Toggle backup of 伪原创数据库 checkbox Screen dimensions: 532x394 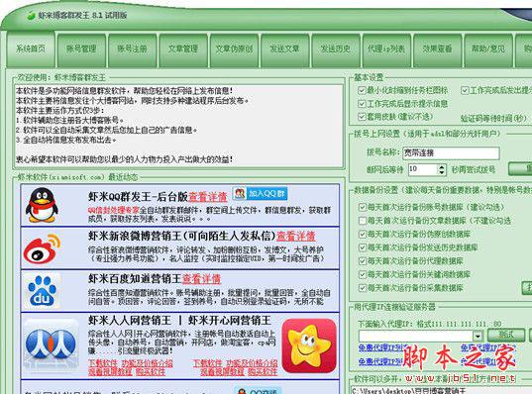tap(363, 234)
